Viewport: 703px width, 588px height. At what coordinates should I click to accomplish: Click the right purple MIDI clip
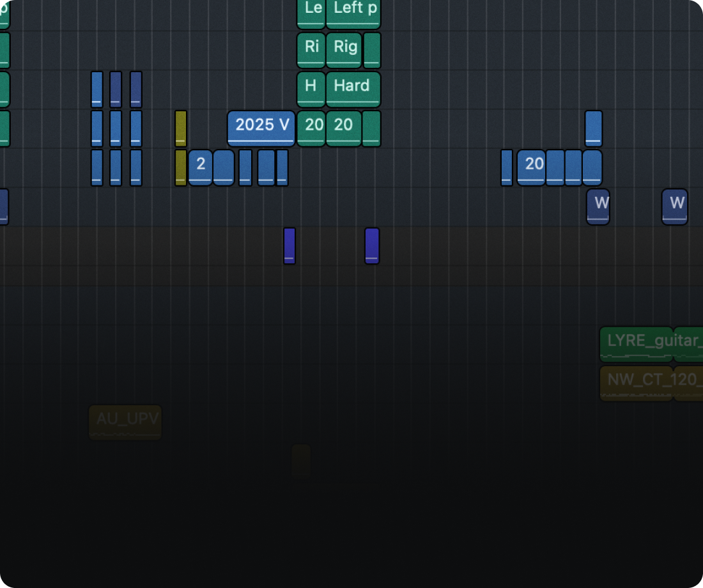tap(371, 244)
